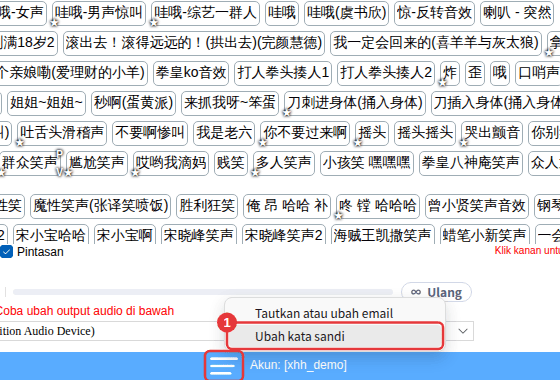
Task: Play the '群众笑声' crowd laugh
Action: tap(30, 163)
